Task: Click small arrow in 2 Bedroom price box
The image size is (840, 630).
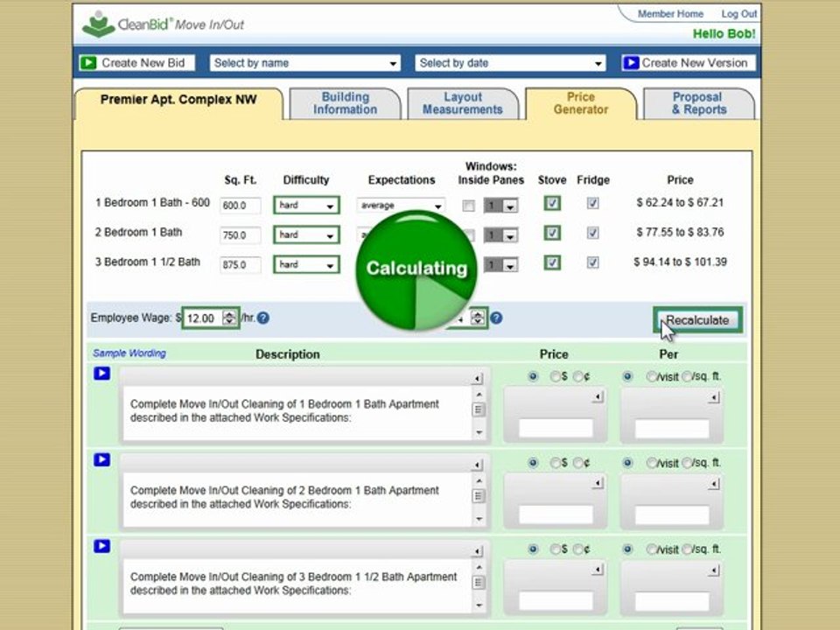Action: (x=598, y=483)
